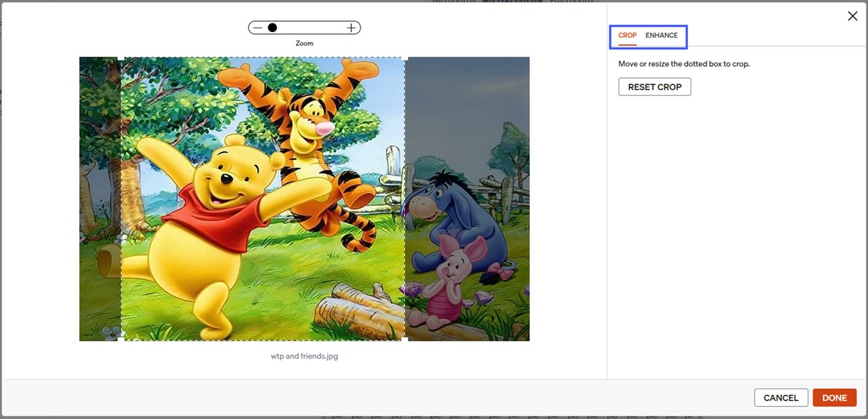
Task: Click the file name wtp and friends.jpg
Action: pyautogui.click(x=305, y=356)
